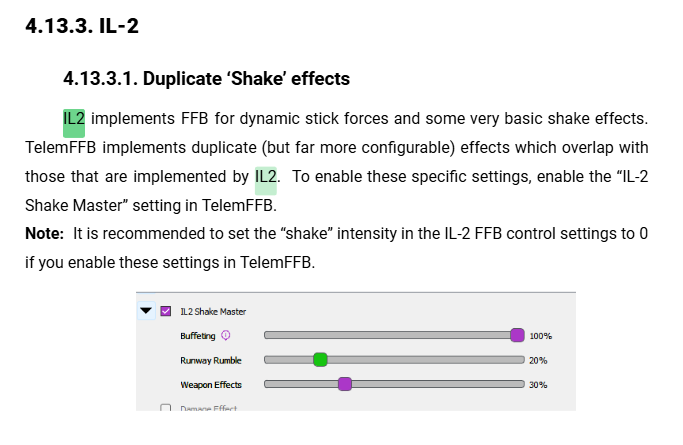Click the Buffeting slider's purple handle

point(517,336)
